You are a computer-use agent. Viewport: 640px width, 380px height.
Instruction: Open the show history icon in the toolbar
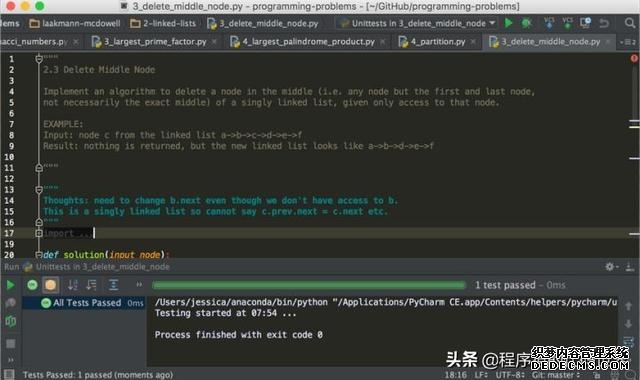tap(585, 23)
